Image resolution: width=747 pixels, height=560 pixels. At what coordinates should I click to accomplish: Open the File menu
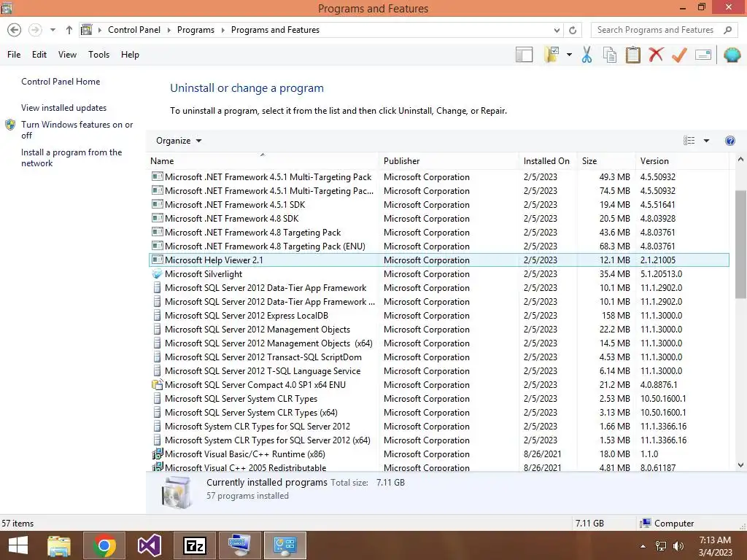pyautogui.click(x=14, y=55)
